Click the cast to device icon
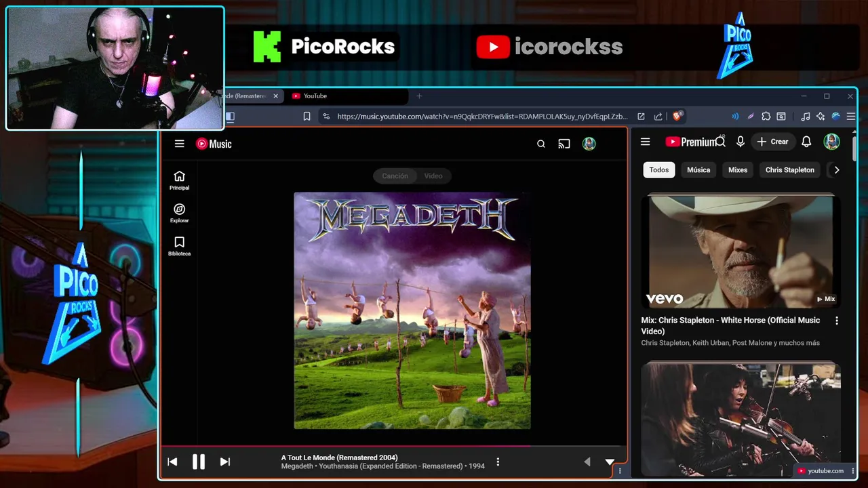The height and width of the screenshot is (488, 868). [x=564, y=144]
